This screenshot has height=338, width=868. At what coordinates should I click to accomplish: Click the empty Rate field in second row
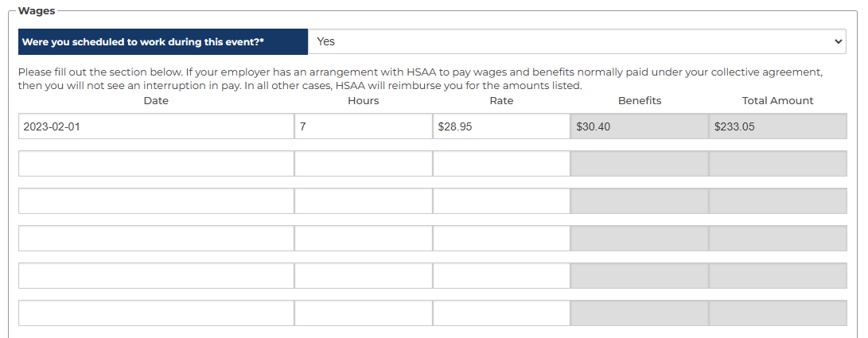pyautogui.click(x=501, y=164)
